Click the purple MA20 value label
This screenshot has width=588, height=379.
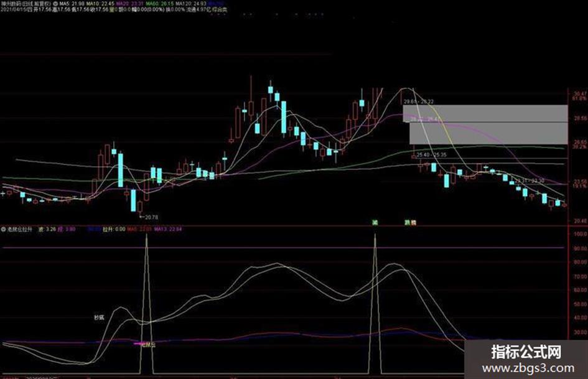pos(130,3)
